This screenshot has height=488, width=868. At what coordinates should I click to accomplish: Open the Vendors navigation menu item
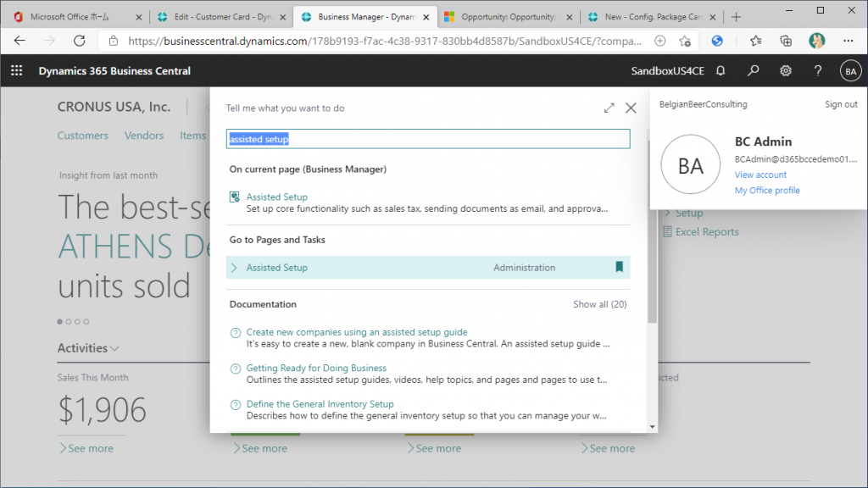point(144,136)
